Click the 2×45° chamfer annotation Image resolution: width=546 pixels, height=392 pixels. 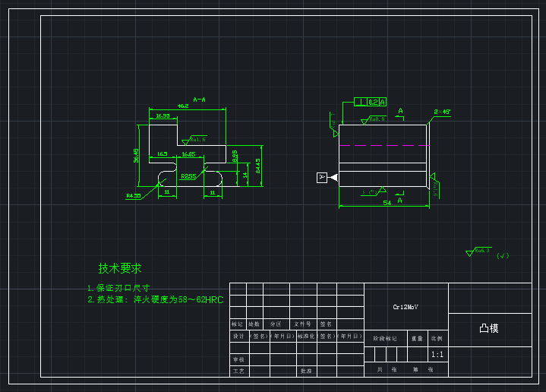tap(442, 112)
